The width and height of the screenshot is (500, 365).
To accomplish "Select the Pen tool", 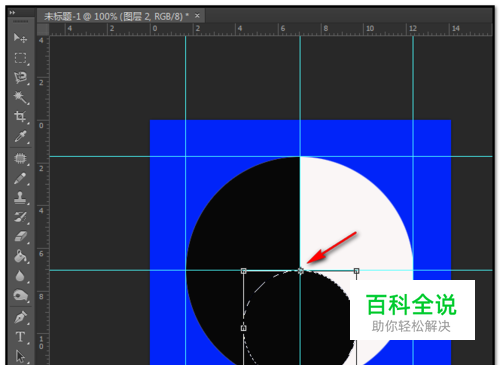I will point(20,317).
